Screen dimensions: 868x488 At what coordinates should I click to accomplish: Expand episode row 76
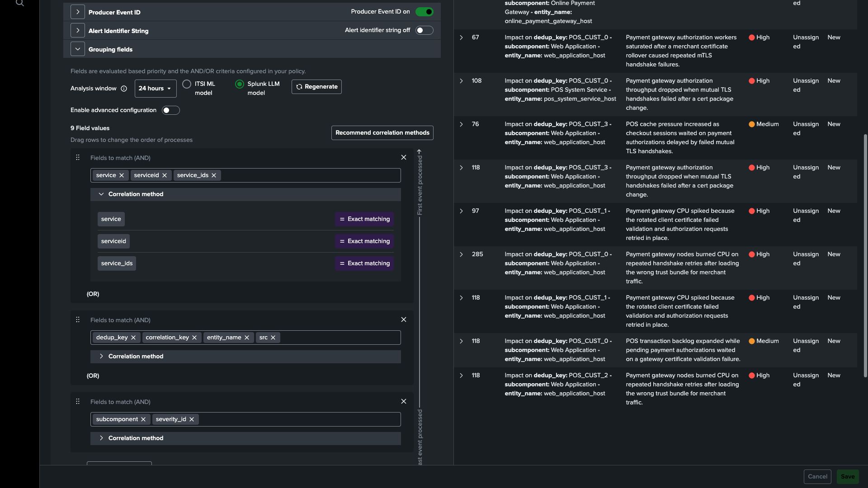tap(461, 124)
